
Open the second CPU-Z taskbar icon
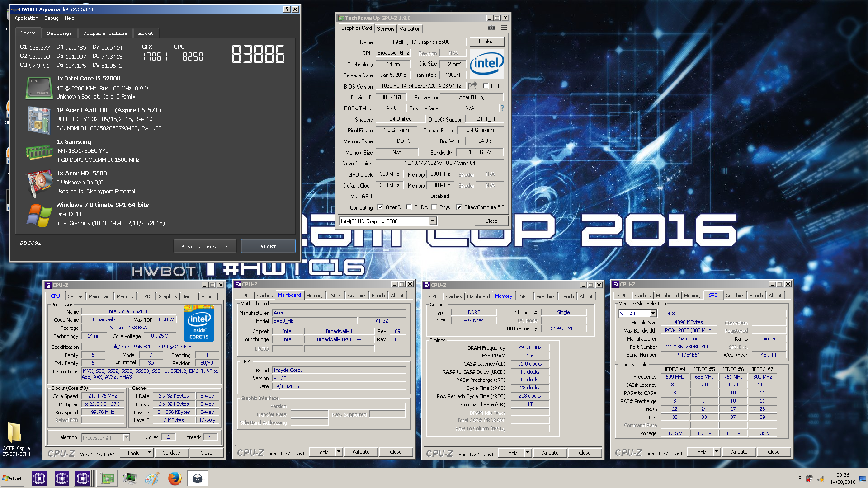coord(61,478)
